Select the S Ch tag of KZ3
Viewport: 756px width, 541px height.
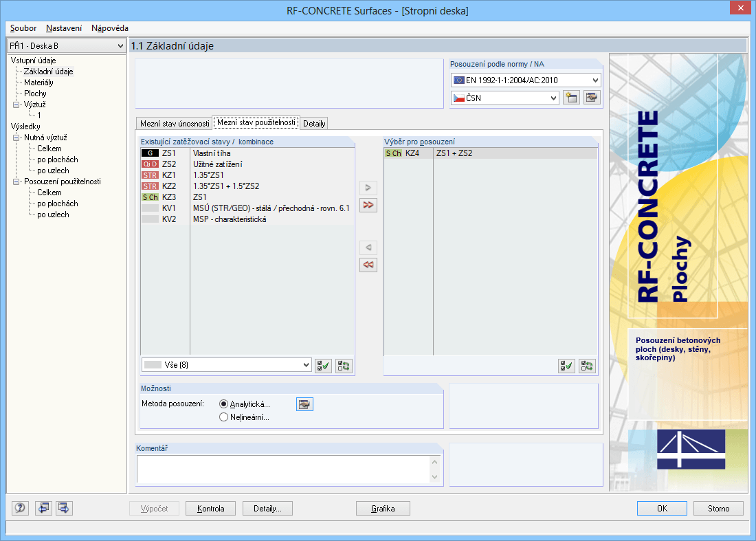[x=150, y=197]
